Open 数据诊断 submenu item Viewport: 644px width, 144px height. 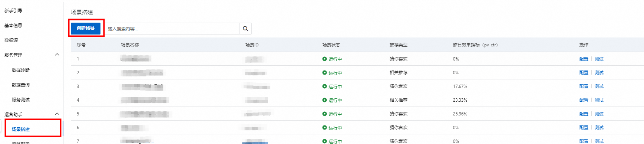[21, 70]
